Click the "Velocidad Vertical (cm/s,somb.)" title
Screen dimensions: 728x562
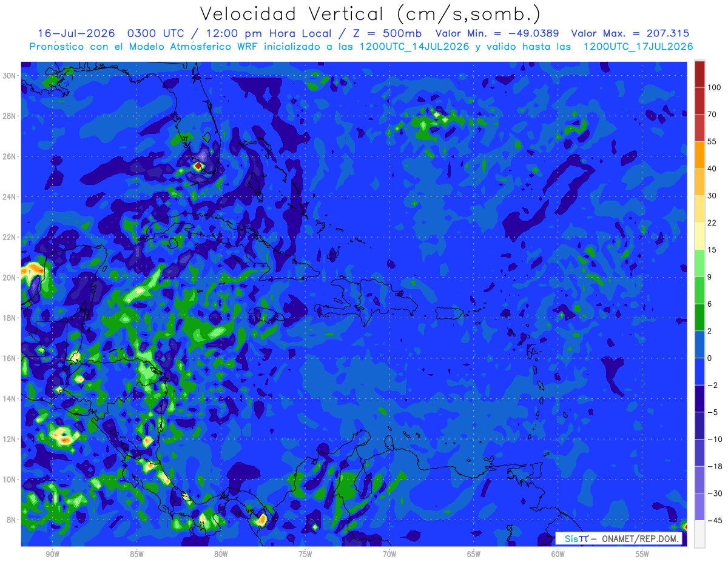click(x=370, y=14)
